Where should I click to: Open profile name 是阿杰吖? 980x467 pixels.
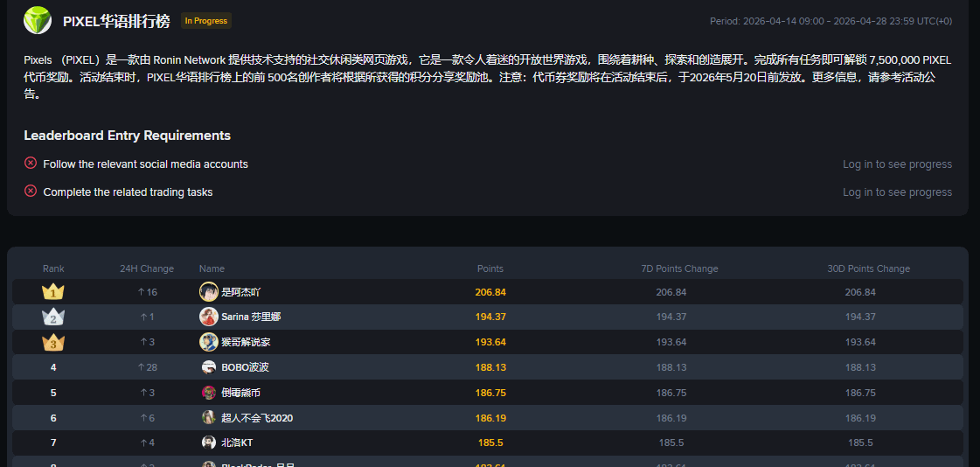click(x=240, y=292)
